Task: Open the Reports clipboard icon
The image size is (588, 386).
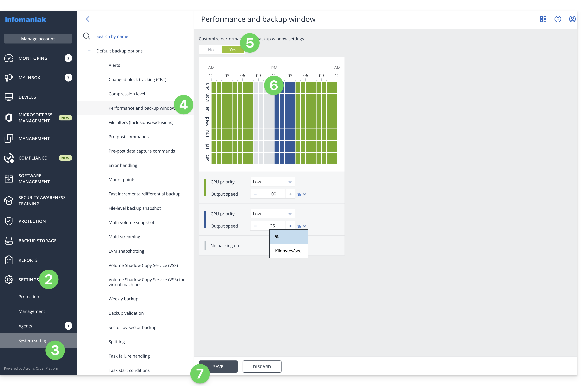Action: click(9, 260)
